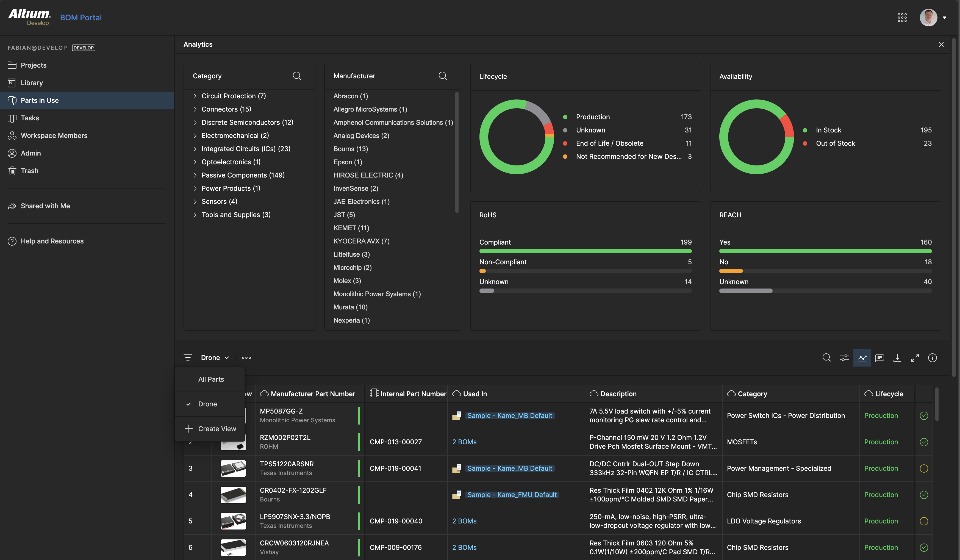Image resolution: width=960 pixels, height=560 pixels.
Task: Choose All Parts from the view menu
Action: [211, 379]
